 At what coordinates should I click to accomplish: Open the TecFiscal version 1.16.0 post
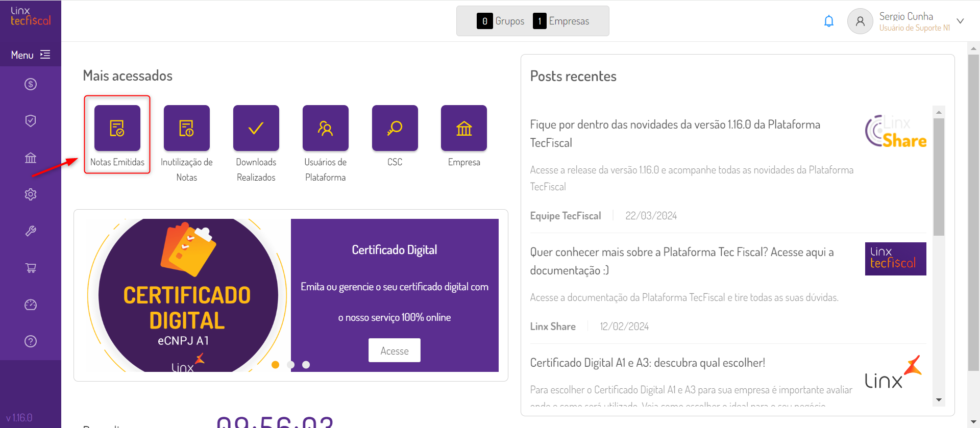pos(675,133)
